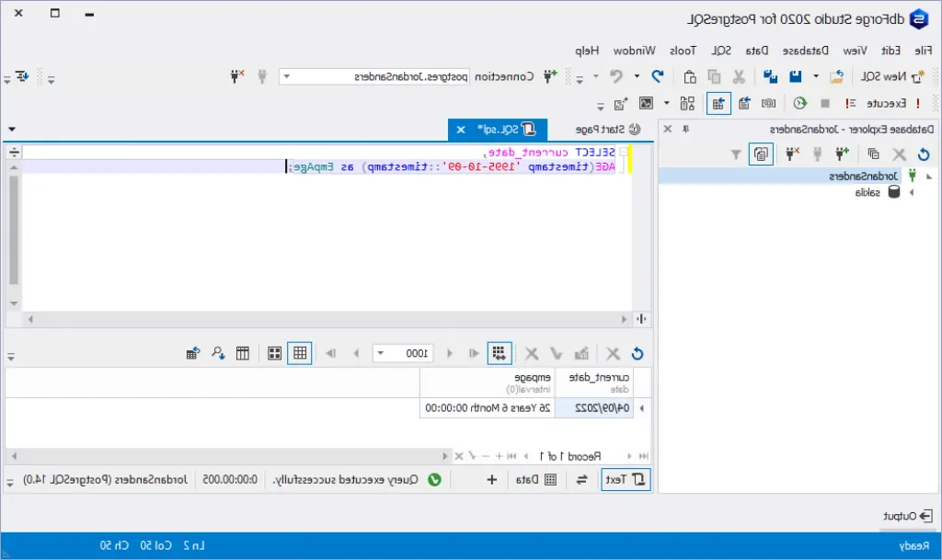This screenshot has width=942, height=560.
Task: Toggle the Auto-fit columns button in results toolbar
Action: point(500,353)
